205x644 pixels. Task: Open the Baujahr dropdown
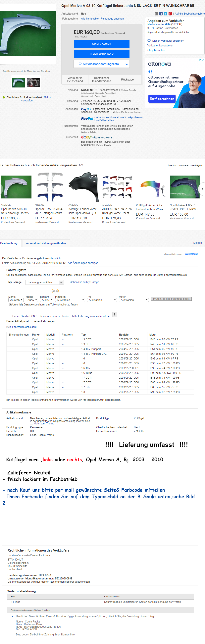pyautogui.click(x=46, y=300)
